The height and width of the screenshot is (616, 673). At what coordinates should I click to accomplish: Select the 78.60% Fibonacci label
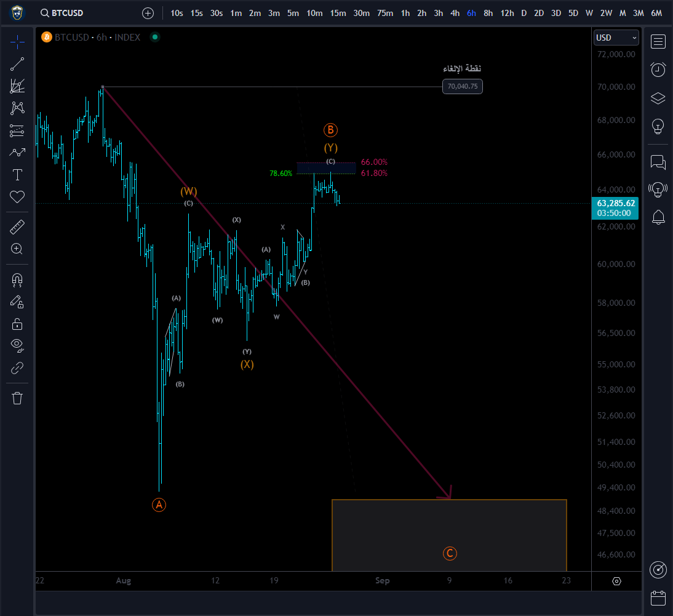pyautogui.click(x=281, y=174)
